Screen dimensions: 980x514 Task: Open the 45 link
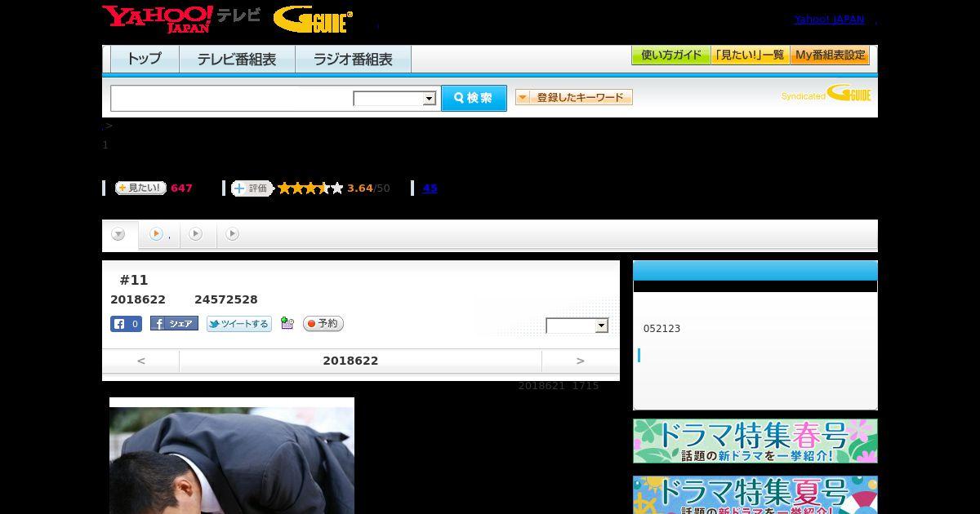[x=430, y=188]
